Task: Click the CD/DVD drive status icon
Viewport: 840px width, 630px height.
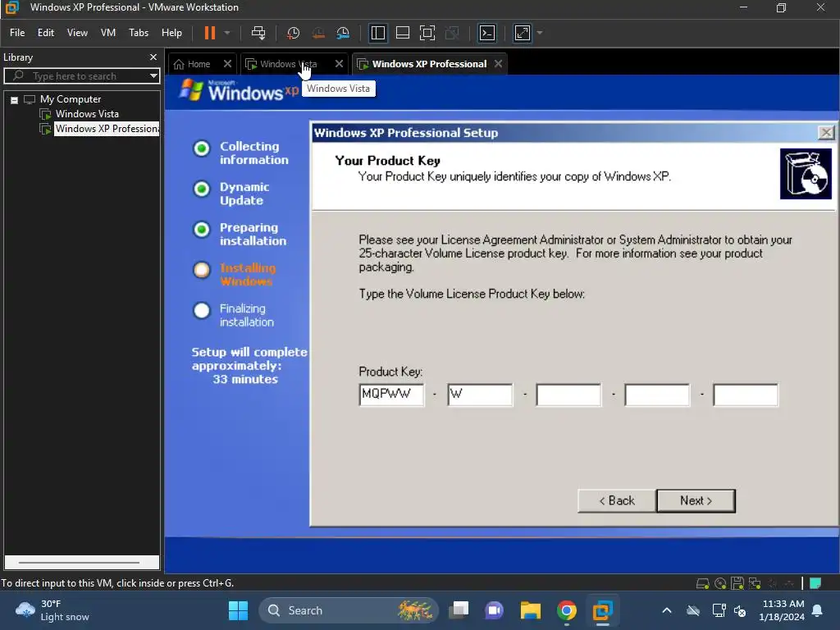Action: [720, 583]
